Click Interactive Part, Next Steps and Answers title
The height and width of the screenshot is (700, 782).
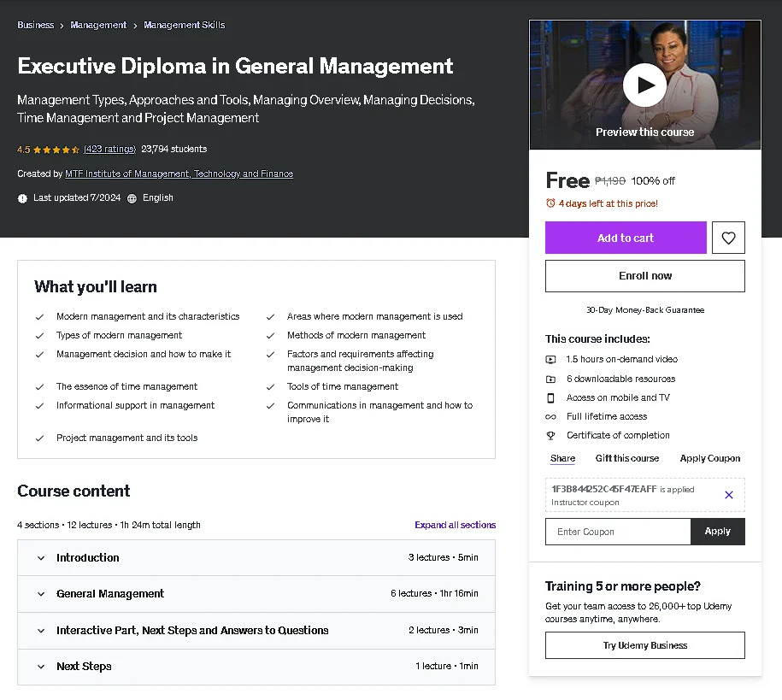(x=192, y=631)
